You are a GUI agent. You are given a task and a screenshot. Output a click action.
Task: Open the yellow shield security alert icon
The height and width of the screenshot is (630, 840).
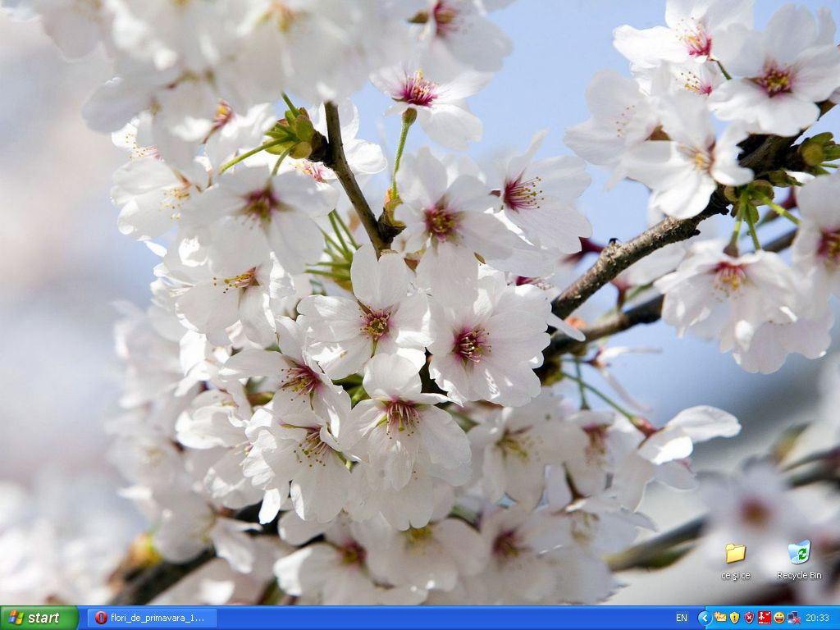(735, 618)
